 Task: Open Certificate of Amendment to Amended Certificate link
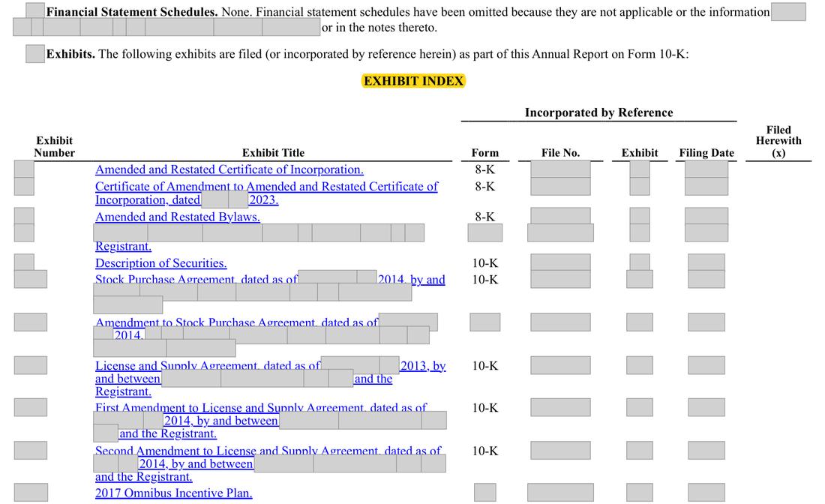click(x=266, y=193)
